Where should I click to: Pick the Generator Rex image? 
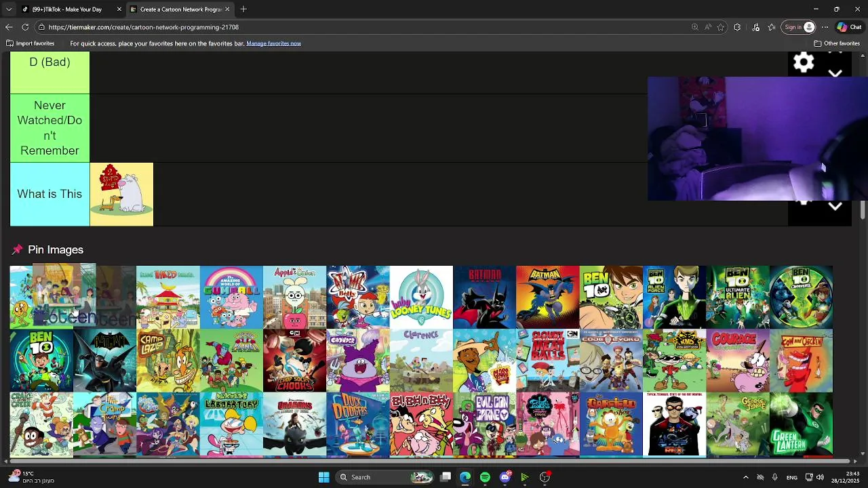point(674,424)
